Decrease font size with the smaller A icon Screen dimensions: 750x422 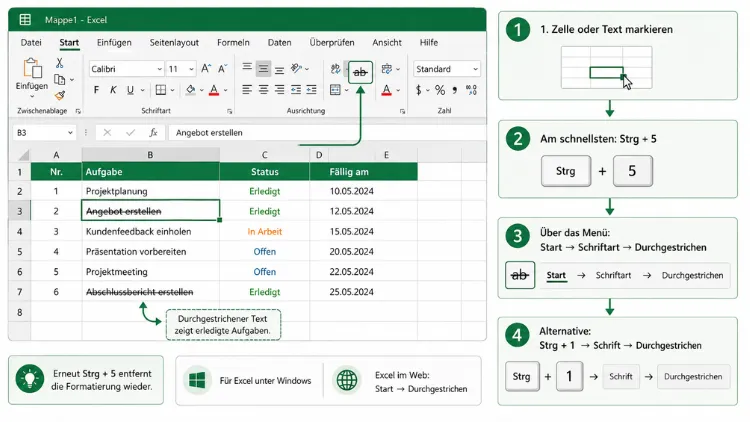[x=222, y=68]
